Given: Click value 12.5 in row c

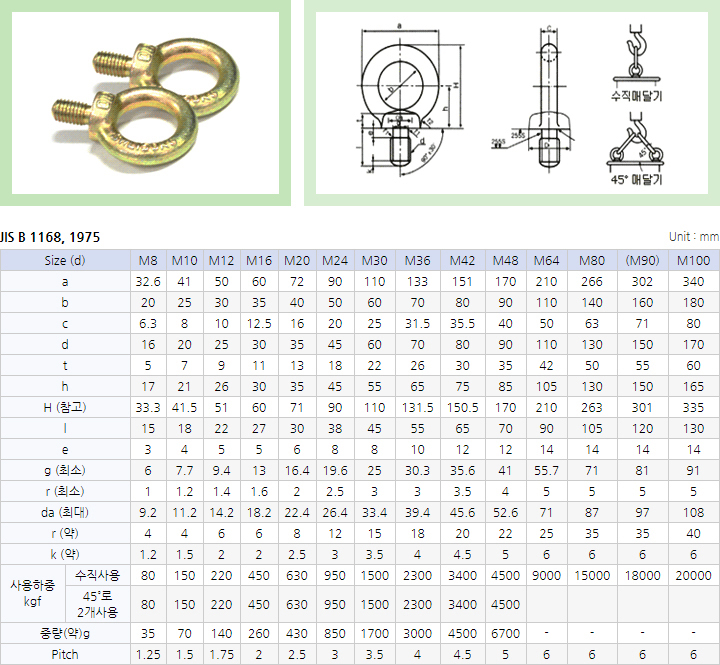Looking at the screenshot, I should click(259, 324).
